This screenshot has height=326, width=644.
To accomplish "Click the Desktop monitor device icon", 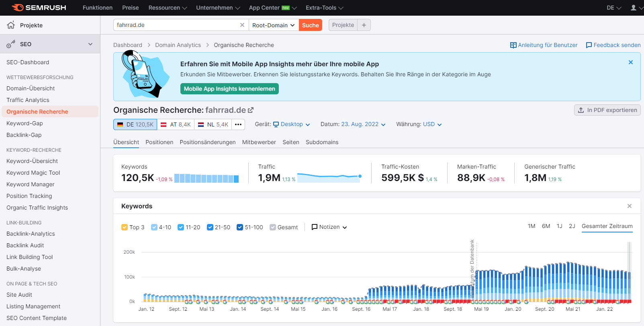I will [276, 124].
